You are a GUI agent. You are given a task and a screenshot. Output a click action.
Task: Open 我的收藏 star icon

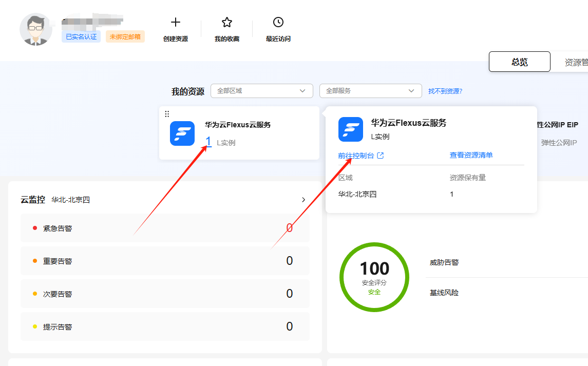pyautogui.click(x=227, y=22)
